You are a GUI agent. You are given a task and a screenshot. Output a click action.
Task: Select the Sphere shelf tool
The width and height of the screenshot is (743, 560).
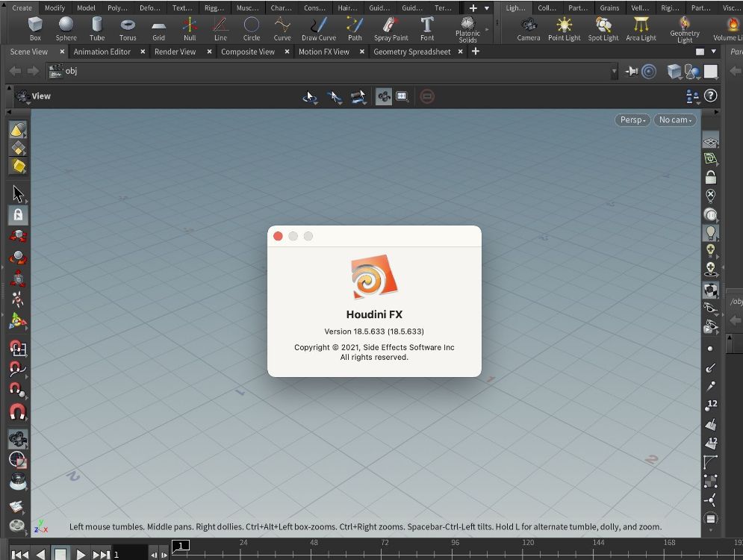click(x=66, y=28)
